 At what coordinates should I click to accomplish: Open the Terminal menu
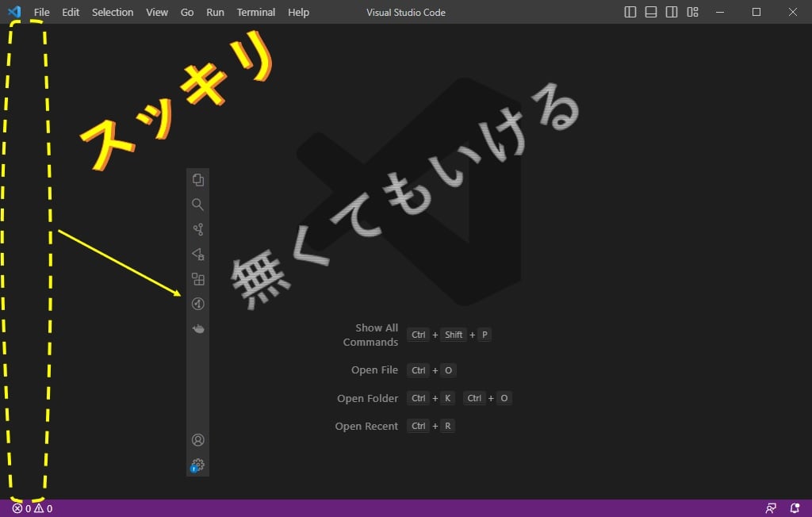point(256,13)
